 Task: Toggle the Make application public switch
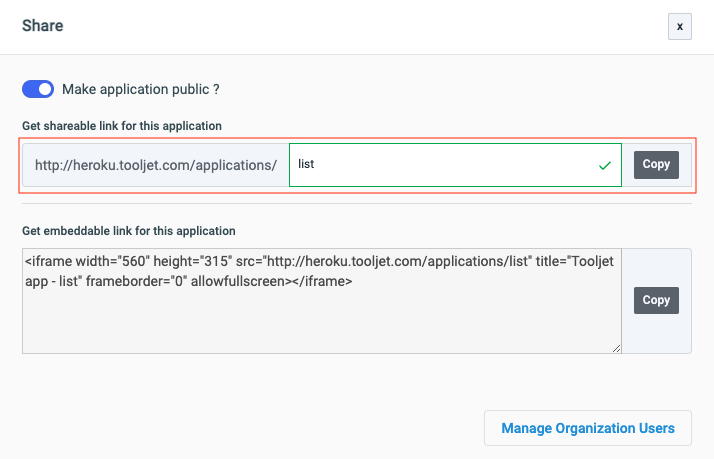click(x=38, y=89)
